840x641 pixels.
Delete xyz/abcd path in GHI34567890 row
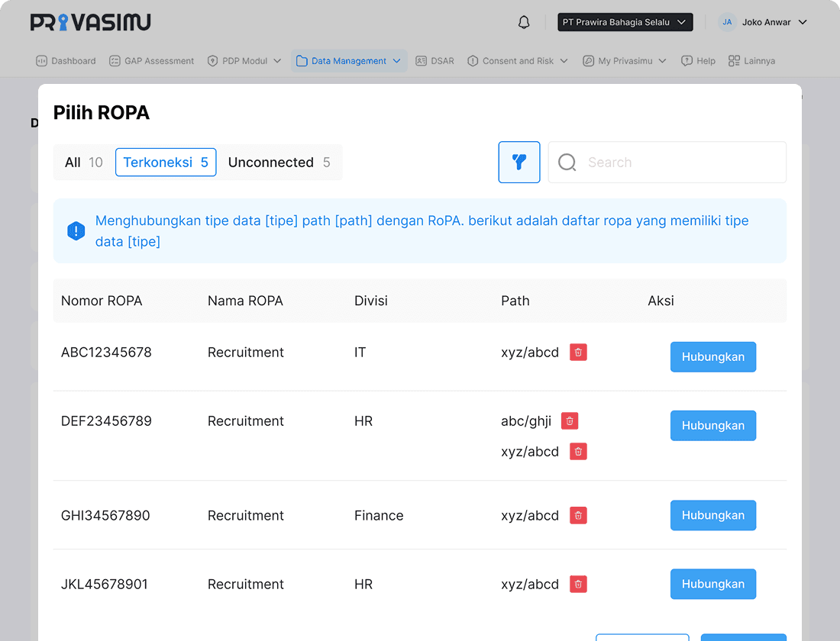pos(578,515)
